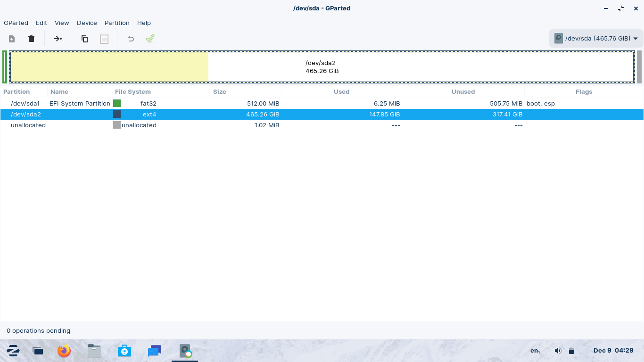This screenshot has height=362, width=644.
Task: Open the Help menu
Action: click(x=144, y=23)
